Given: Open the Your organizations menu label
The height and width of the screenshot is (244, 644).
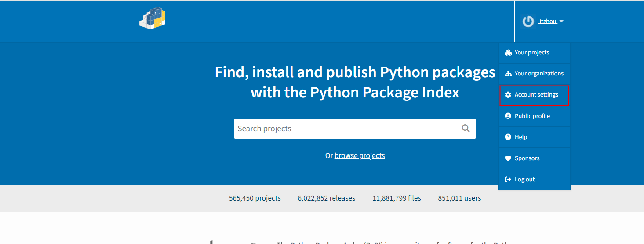Looking at the screenshot, I should coord(539,74).
